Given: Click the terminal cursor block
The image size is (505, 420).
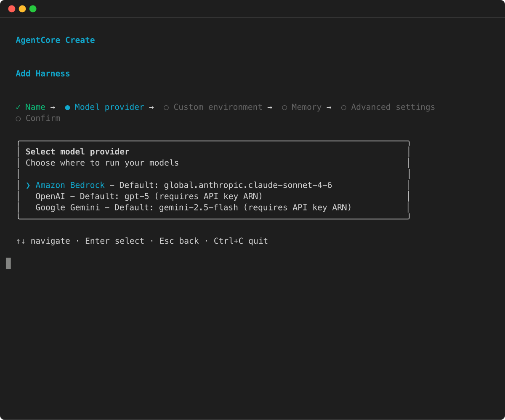Looking at the screenshot, I should pyautogui.click(x=8, y=263).
